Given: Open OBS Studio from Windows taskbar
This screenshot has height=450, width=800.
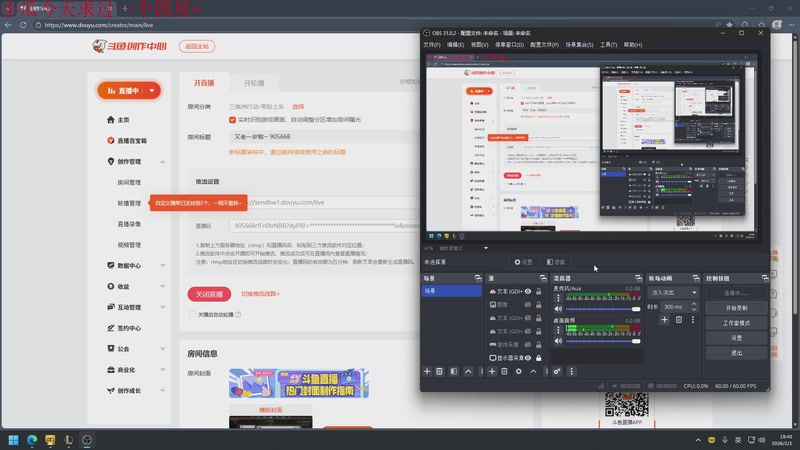Looking at the screenshot, I should click(x=87, y=440).
